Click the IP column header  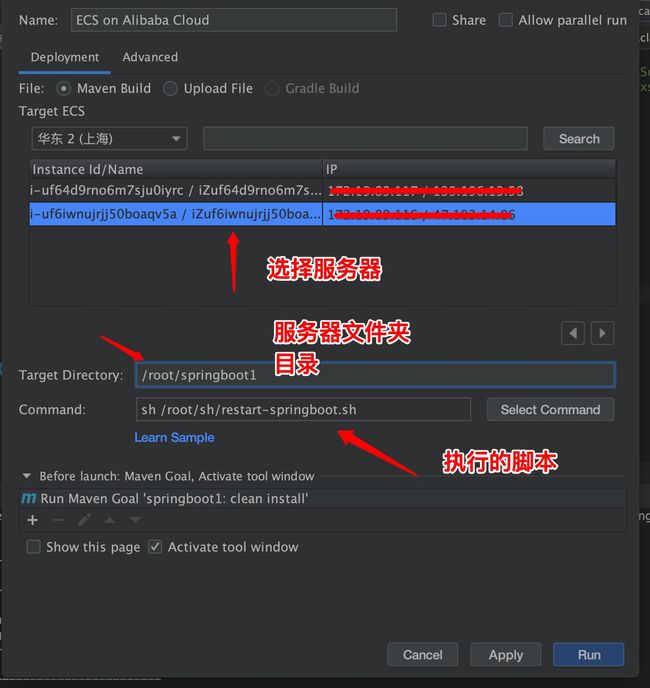(x=469, y=169)
